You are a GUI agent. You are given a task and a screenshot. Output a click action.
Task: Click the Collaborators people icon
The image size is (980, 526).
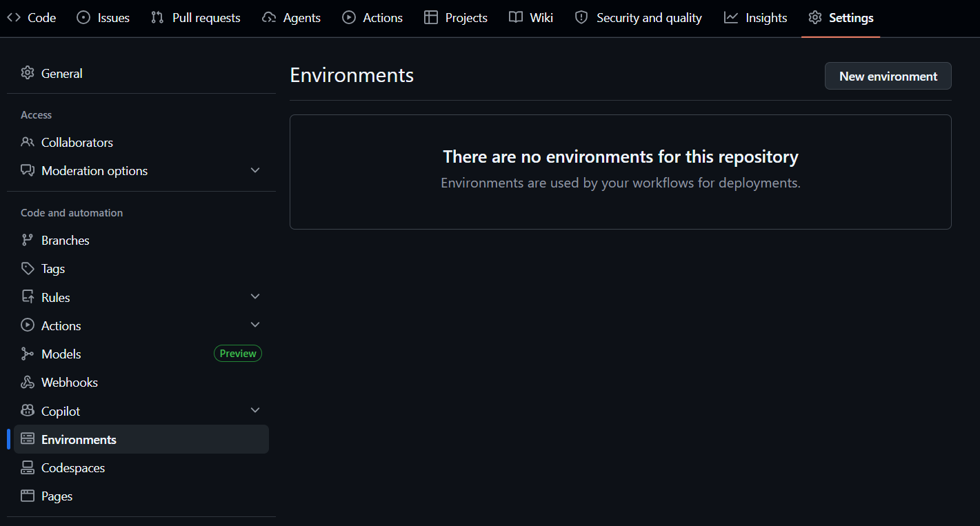pos(28,142)
